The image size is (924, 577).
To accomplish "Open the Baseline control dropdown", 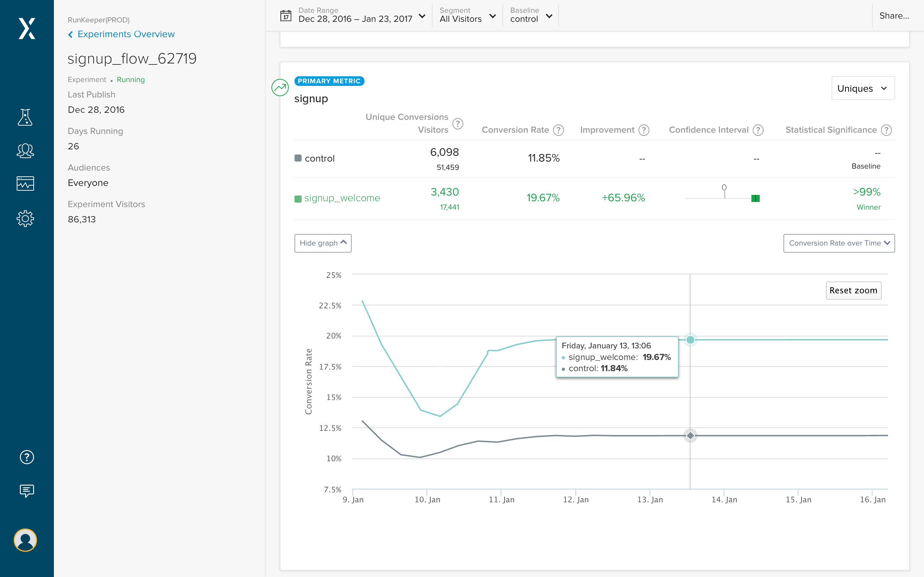I will pyautogui.click(x=531, y=16).
